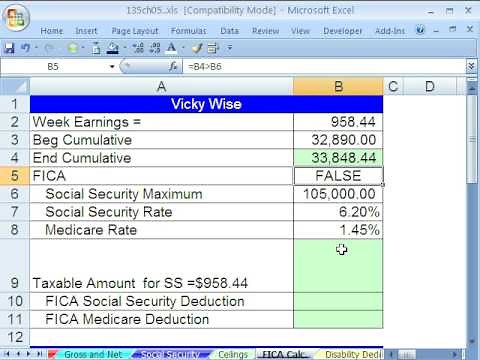Go to next sheet tab navigation arrow
This screenshot has width=480, height=360.
pyautogui.click(x=28, y=354)
